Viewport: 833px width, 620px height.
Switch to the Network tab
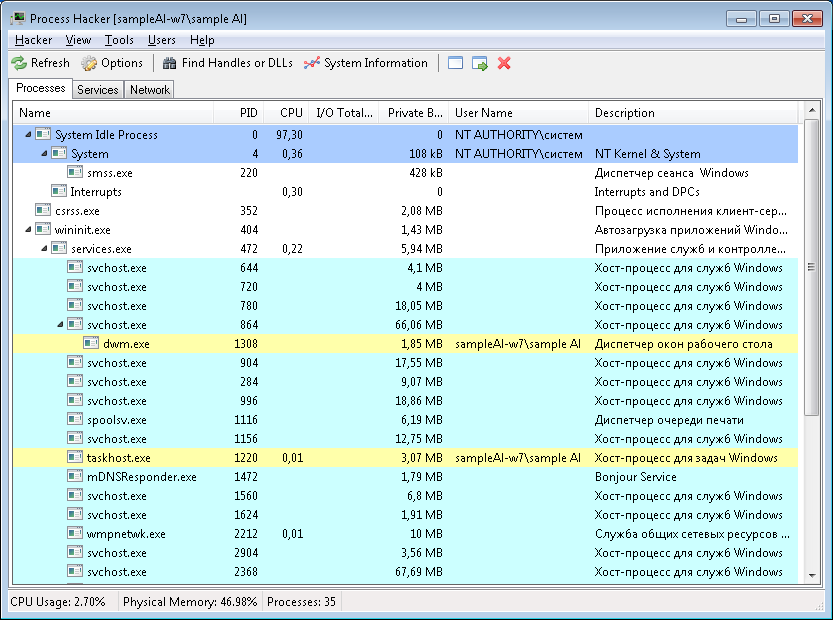[x=150, y=90]
